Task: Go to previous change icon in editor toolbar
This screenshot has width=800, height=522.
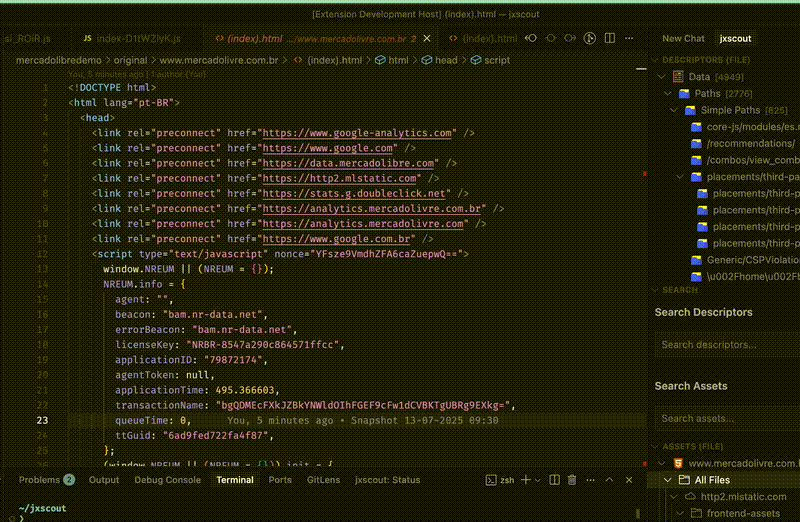Action: click(531, 38)
